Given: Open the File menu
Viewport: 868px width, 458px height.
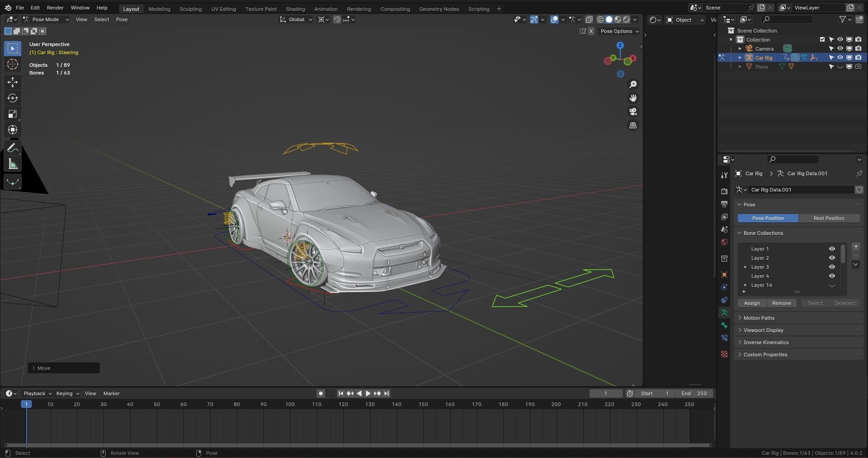Looking at the screenshot, I should [20, 8].
